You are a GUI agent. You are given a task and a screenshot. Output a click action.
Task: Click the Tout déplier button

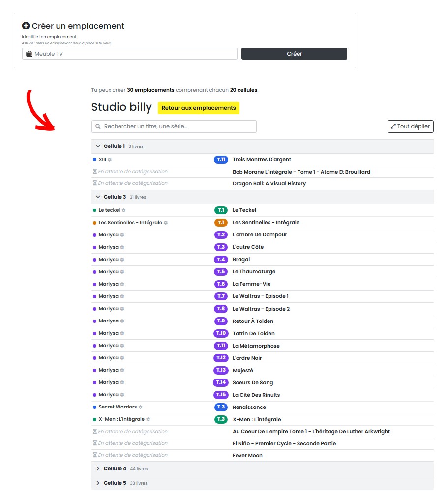[410, 126]
